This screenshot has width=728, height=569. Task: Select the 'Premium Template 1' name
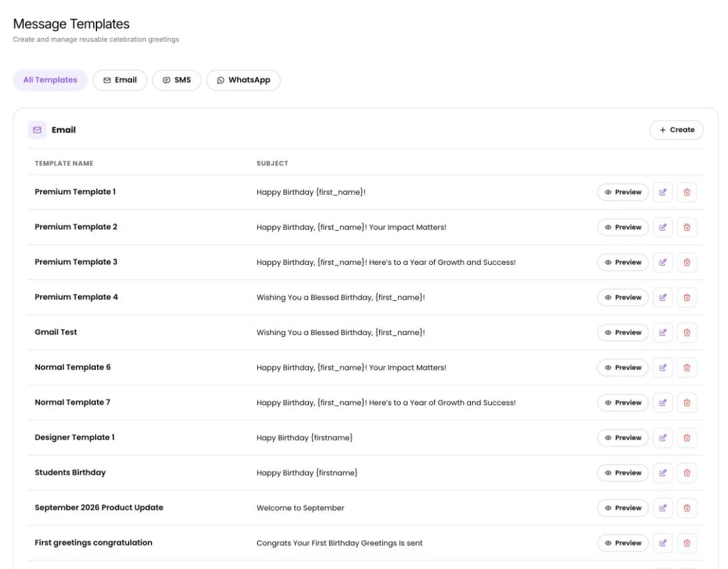75,191
